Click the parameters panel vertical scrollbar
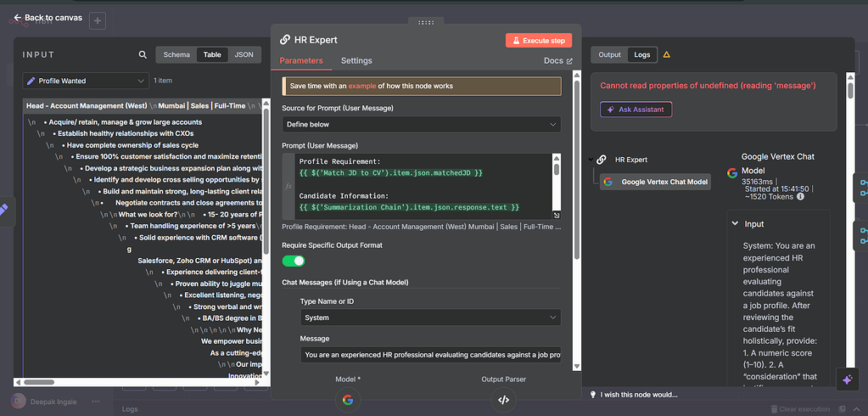 tap(577, 170)
